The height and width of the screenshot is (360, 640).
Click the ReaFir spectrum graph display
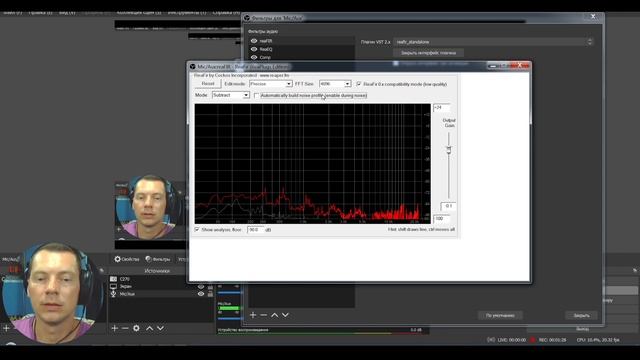tap(313, 163)
